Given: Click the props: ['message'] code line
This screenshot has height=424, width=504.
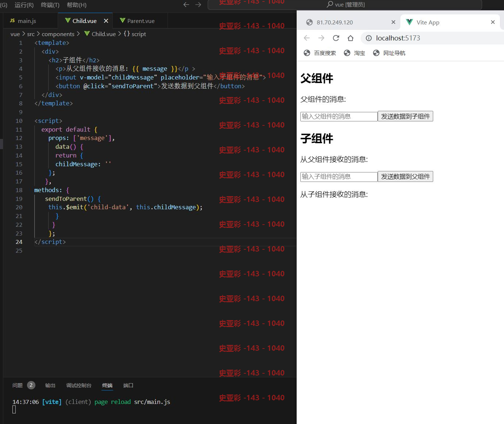Looking at the screenshot, I should 81,138.
